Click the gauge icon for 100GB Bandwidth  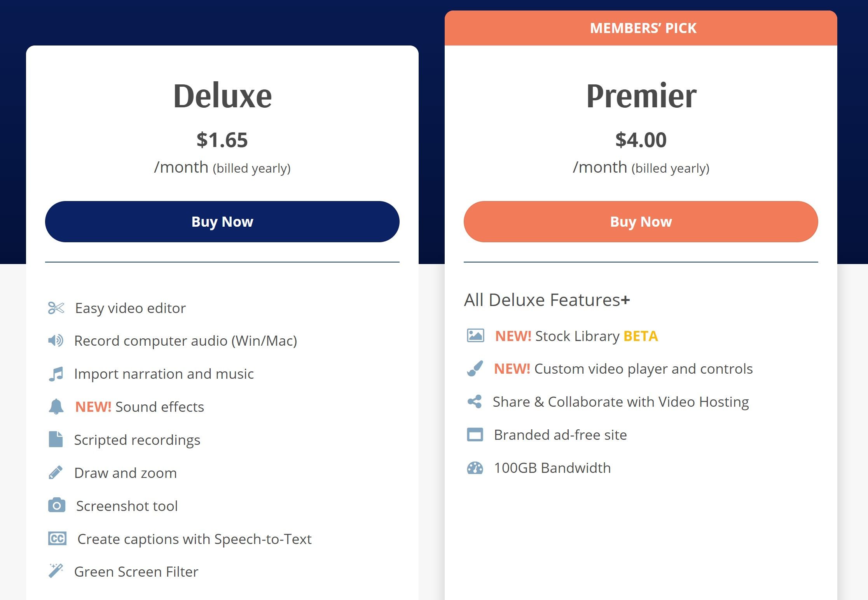coord(475,468)
